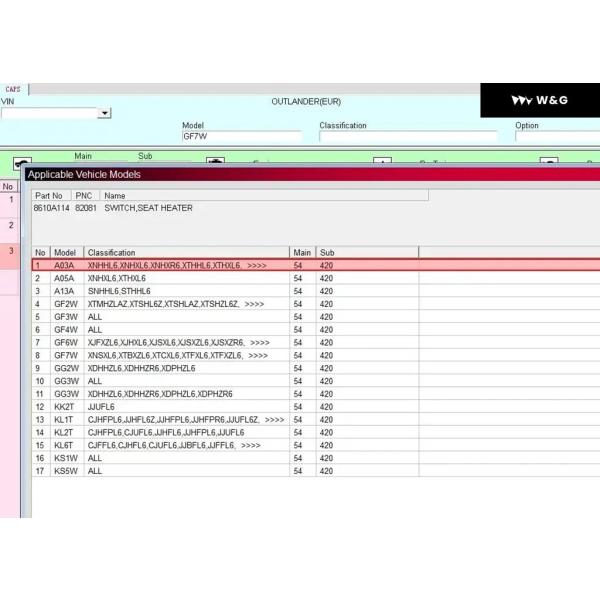Image resolution: width=600 pixels, height=600 pixels.
Task: Select row 10 GG3W with ALL classification
Action: click(x=316, y=381)
